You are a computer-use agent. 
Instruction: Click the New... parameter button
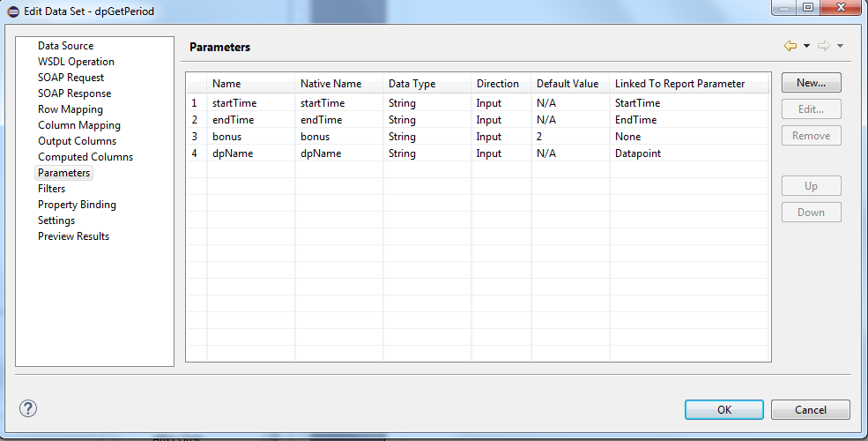click(811, 83)
